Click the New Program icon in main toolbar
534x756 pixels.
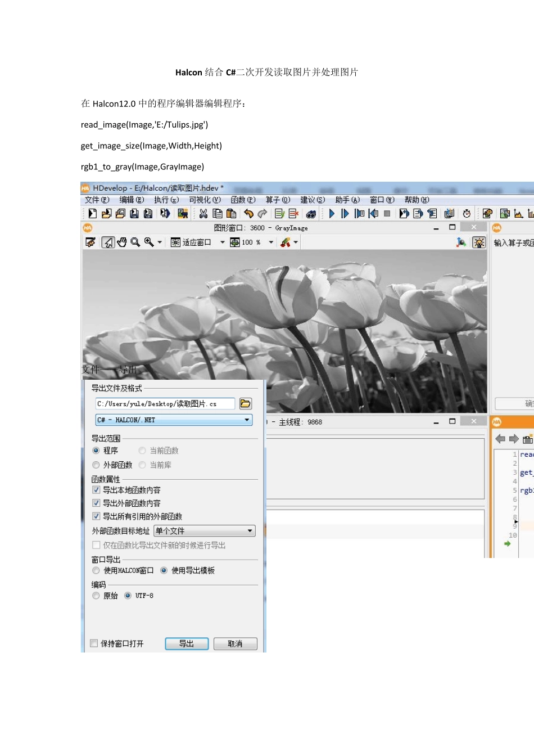(92, 214)
